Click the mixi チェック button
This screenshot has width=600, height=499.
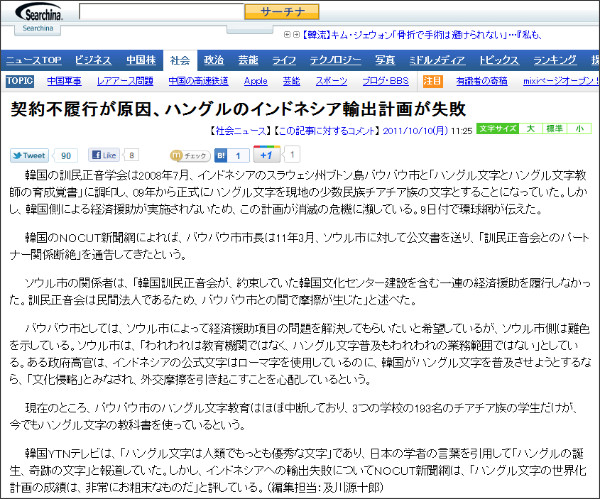190,156
